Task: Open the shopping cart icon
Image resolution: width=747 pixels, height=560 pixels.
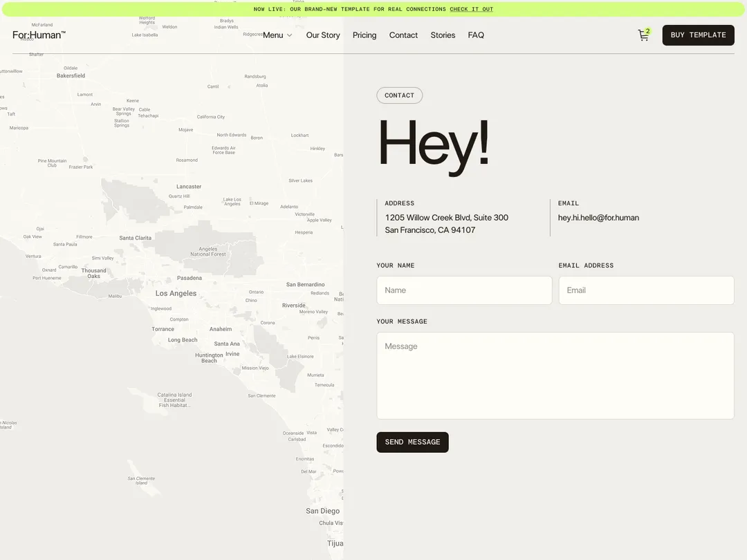Action: point(642,35)
